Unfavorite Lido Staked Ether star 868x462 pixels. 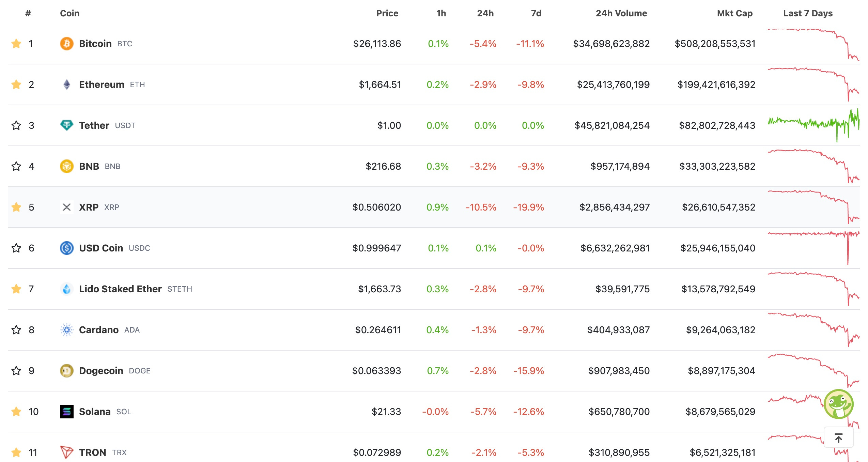click(x=16, y=289)
